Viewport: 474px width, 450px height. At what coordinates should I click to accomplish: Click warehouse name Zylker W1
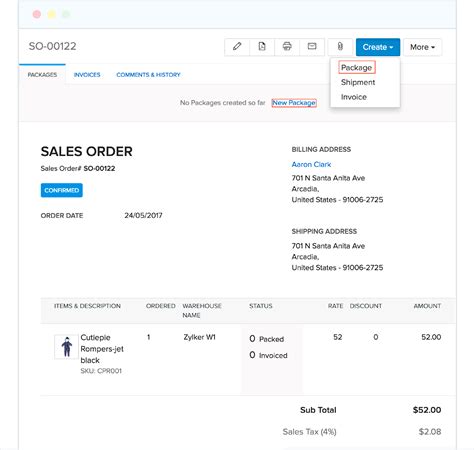[199, 337]
